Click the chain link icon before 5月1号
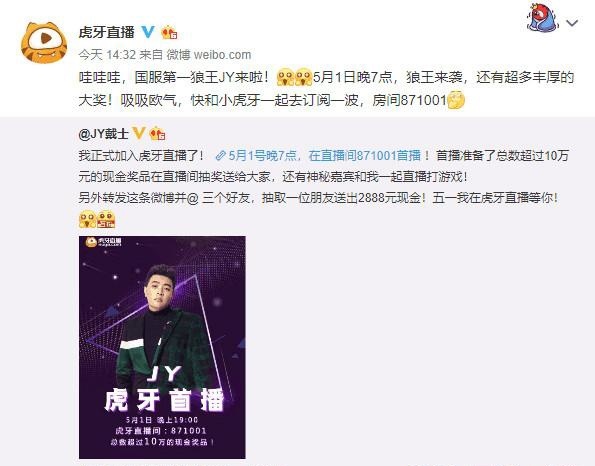 pos(221,156)
